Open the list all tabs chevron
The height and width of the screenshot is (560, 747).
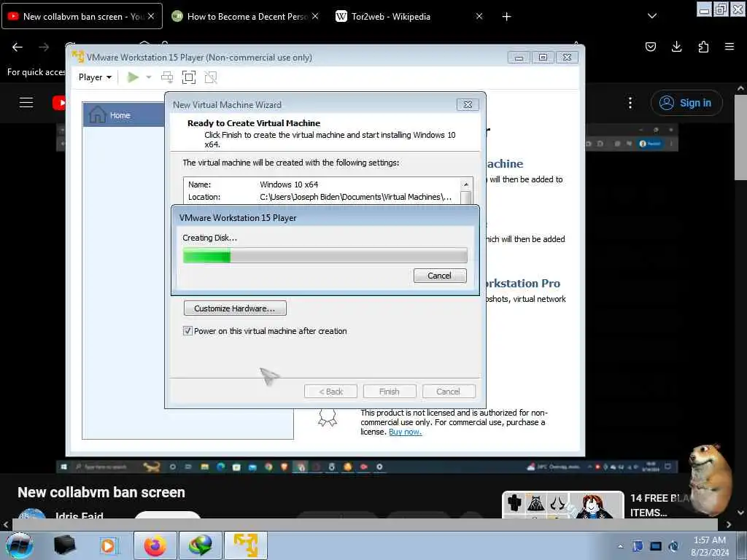click(x=652, y=16)
